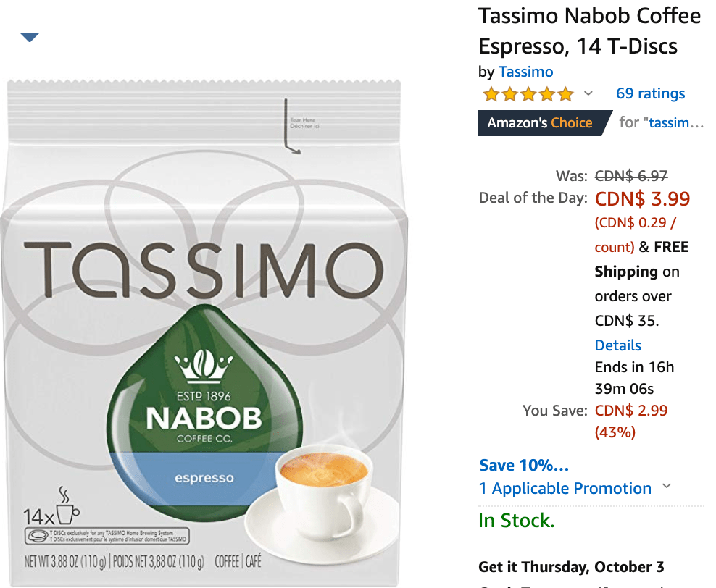716x588 pixels.
Task: Click the product title Tassimo Nabob Coffee Espresso
Action: click(589, 31)
